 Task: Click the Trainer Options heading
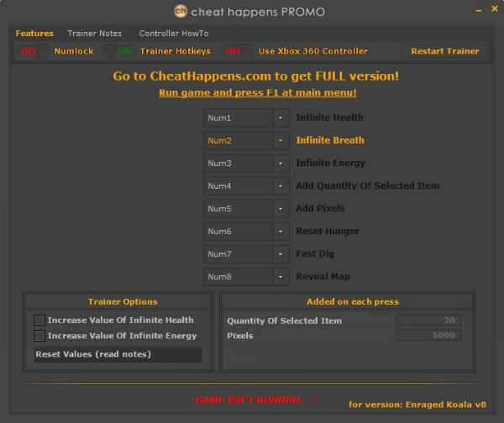pyautogui.click(x=123, y=301)
